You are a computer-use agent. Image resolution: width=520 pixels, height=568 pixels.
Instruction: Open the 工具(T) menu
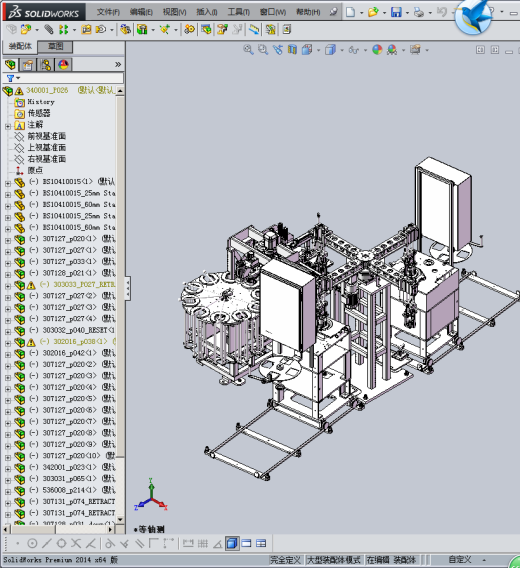(238, 12)
